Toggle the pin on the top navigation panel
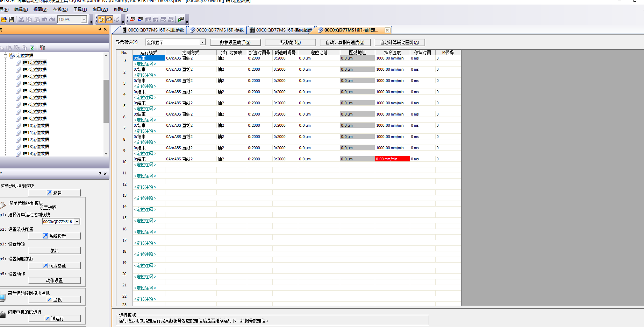Screen dimensions: 644x327 click(x=100, y=29)
